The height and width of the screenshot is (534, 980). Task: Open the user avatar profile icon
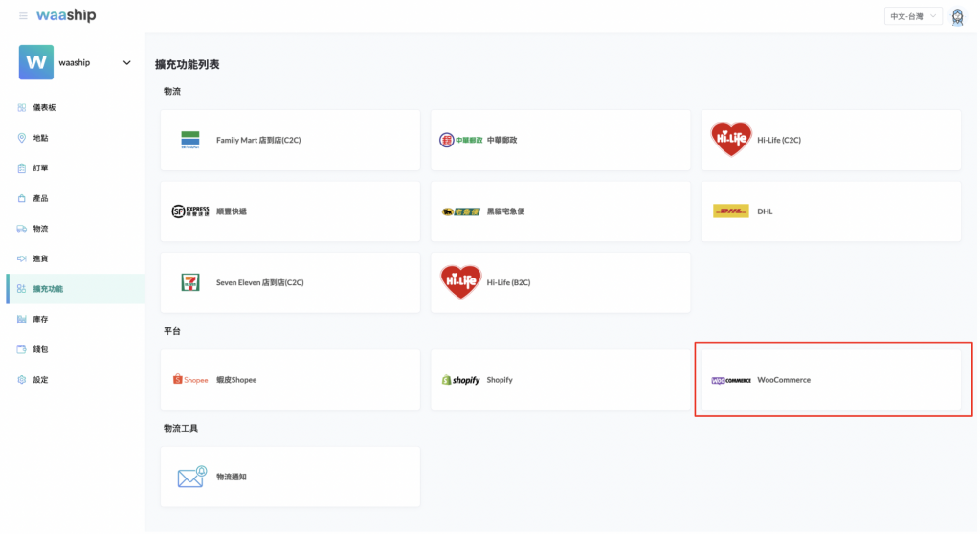957,16
